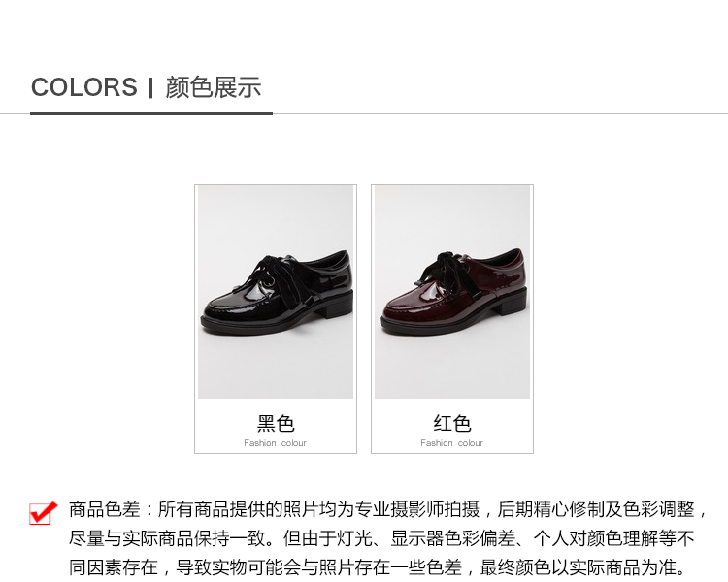Screen dimensions: 728x582
Task: Select the 黑色 color label
Action: [276, 423]
